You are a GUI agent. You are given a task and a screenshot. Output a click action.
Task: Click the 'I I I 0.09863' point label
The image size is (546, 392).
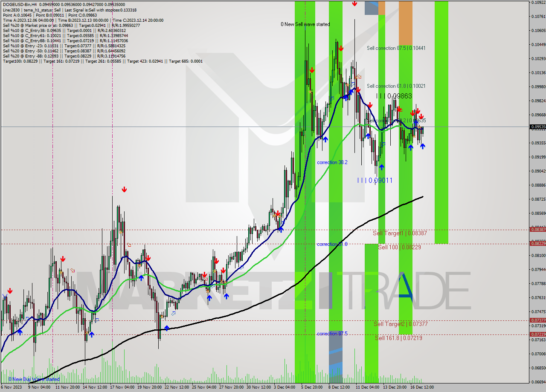coord(394,96)
